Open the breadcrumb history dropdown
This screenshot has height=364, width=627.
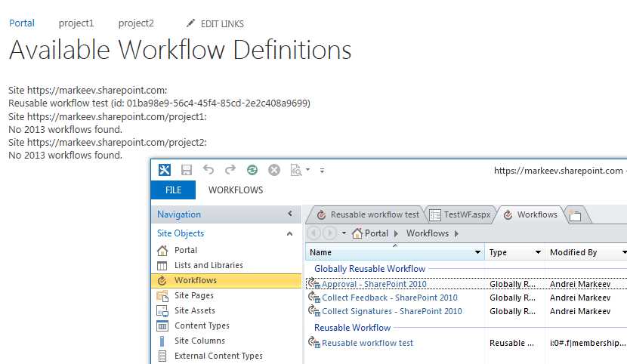[x=344, y=233]
